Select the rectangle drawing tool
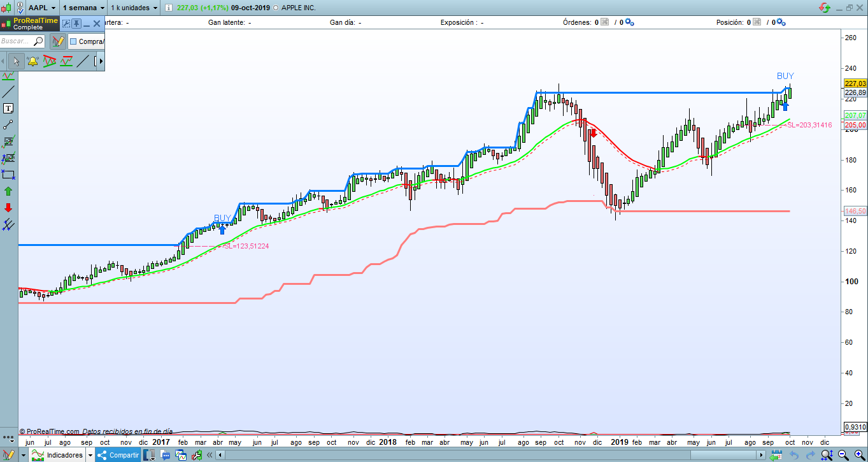 [x=8, y=174]
